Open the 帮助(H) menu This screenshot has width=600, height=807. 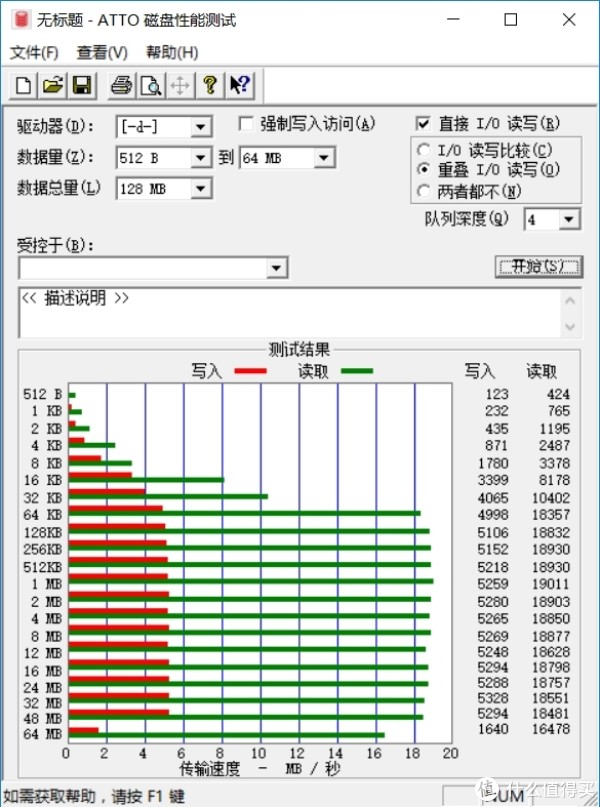pos(172,52)
